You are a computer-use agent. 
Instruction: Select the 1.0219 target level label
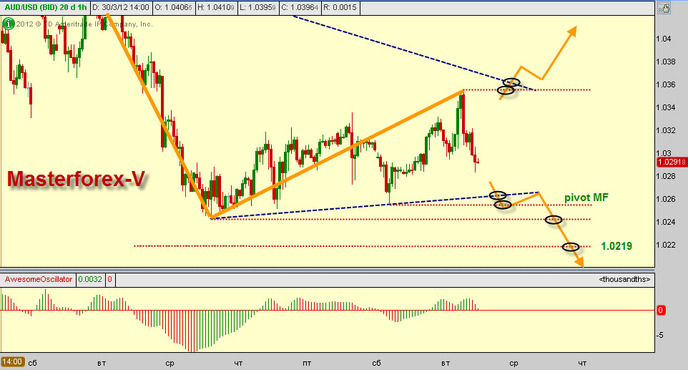[x=616, y=246]
